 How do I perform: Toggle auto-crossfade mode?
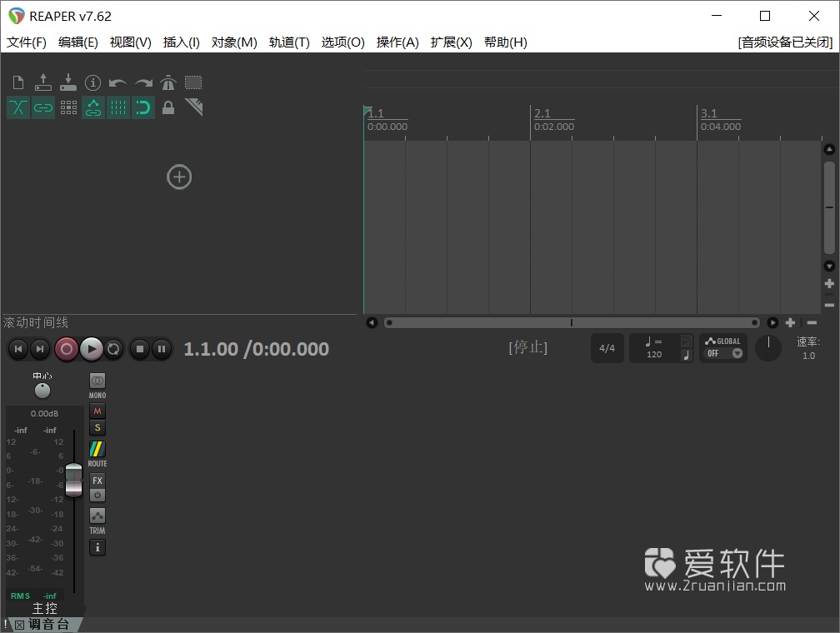pyautogui.click(x=17, y=107)
